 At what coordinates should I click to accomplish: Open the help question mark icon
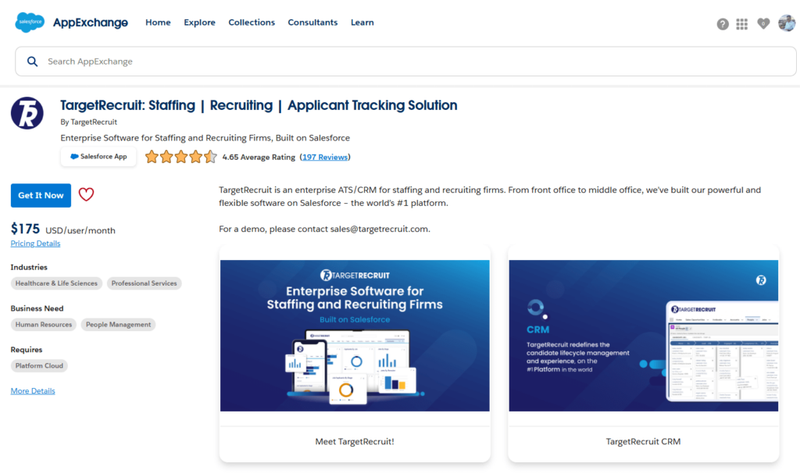click(x=722, y=24)
